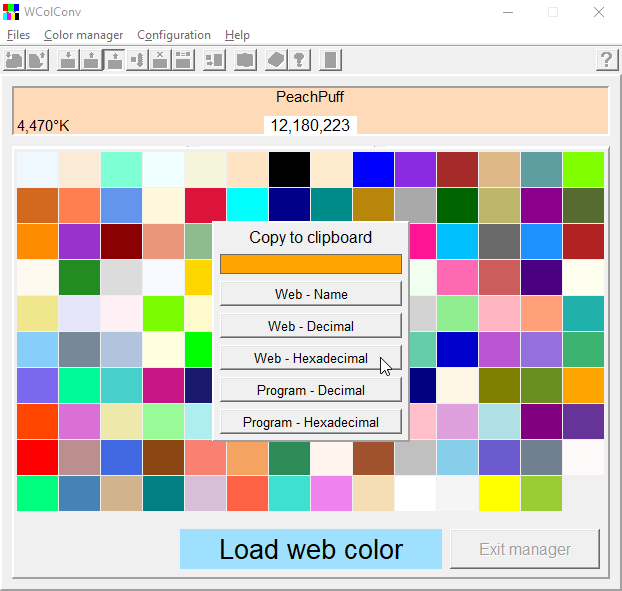Screen dimensions: 622x591
Task: Click the vertical double-arrow toolbar icon
Action: [x=137, y=59]
